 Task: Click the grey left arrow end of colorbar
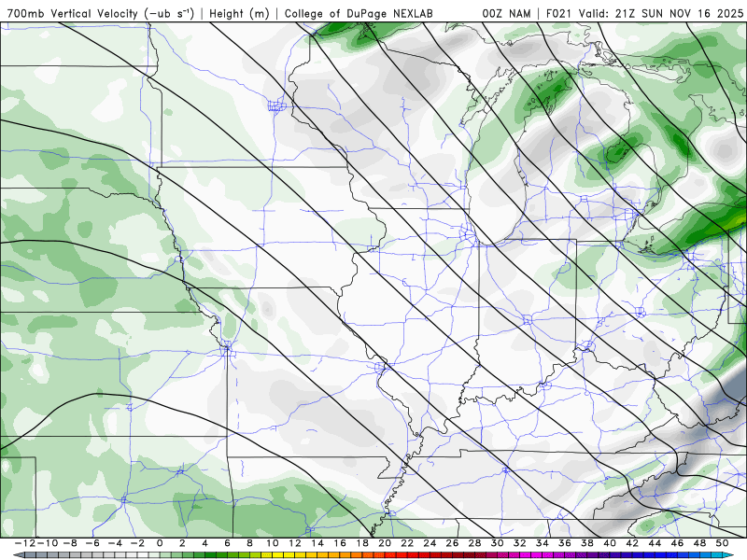18,555
